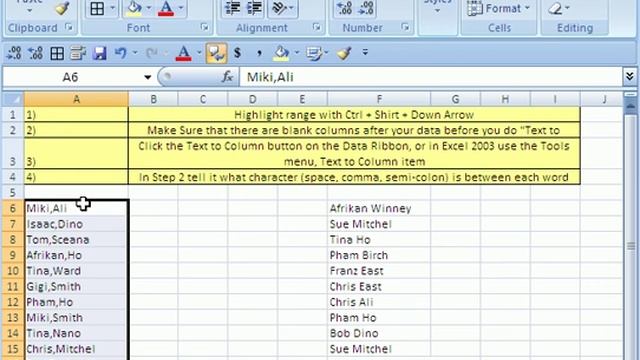
Task: Click the icon right of Quick Access fill color
Action: tap(314, 53)
